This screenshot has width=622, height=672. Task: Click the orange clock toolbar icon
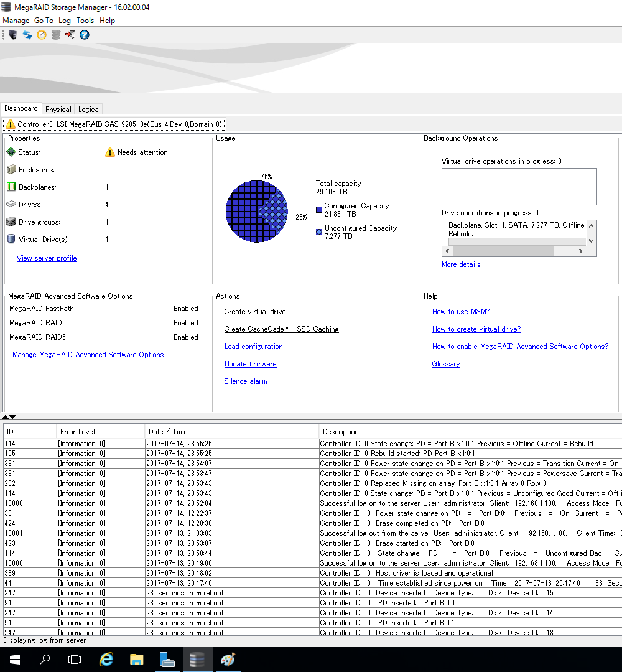click(42, 35)
